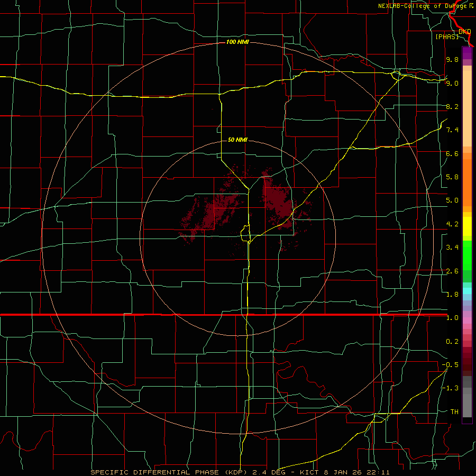Select the 1.8 value on color scale
The height and width of the screenshot is (476, 476).
(x=452, y=295)
